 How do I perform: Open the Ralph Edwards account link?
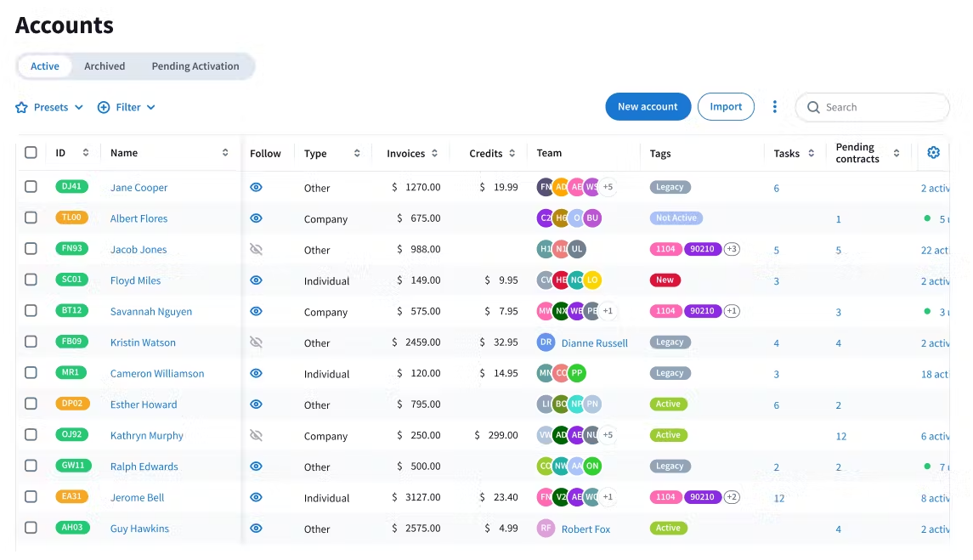point(144,467)
